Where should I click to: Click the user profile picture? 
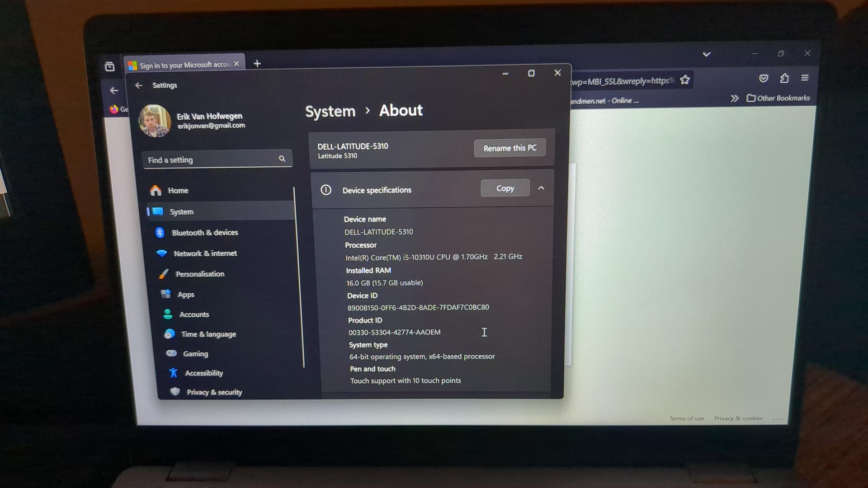155,121
